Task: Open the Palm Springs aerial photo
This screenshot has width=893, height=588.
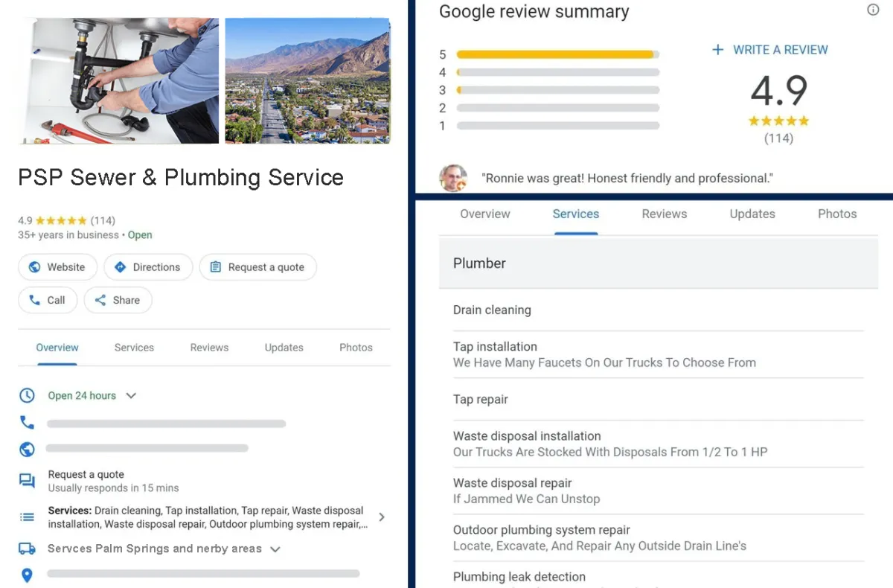Action: coord(308,81)
